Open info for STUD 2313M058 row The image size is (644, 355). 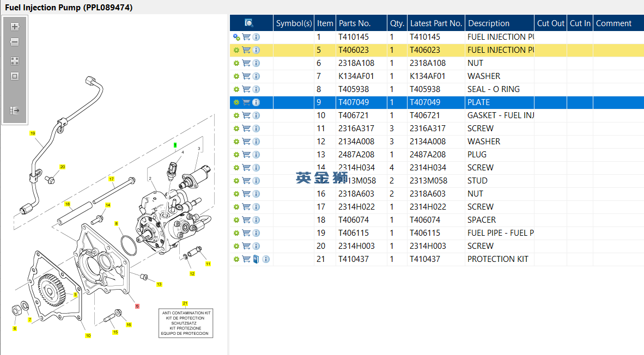click(x=256, y=181)
